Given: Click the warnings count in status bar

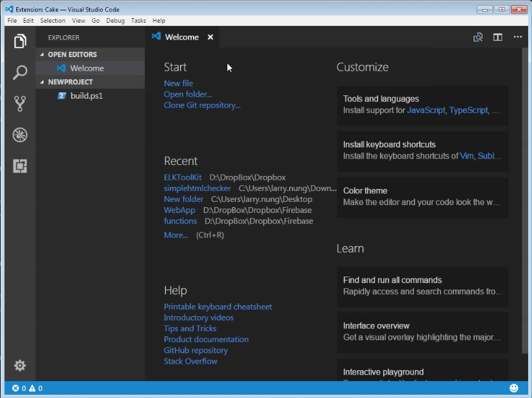Looking at the screenshot, I should pos(36,388).
